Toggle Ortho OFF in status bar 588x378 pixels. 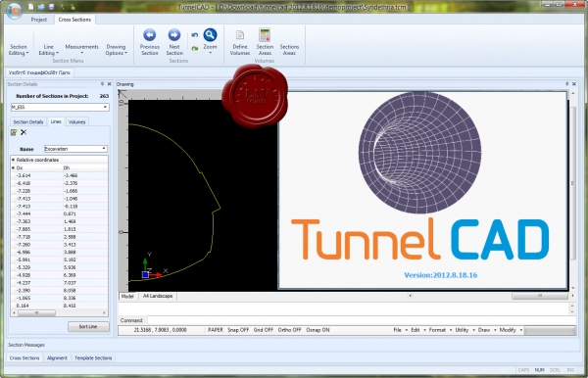[289, 330]
